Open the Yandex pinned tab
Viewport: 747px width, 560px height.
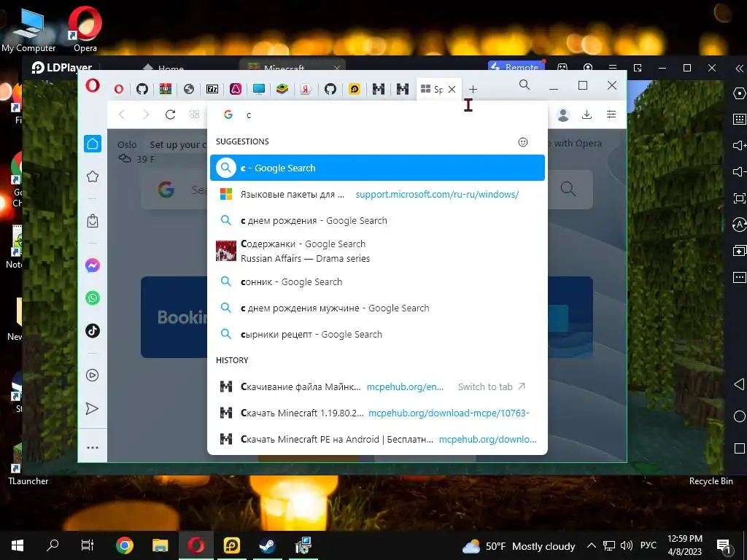(306, 88)
